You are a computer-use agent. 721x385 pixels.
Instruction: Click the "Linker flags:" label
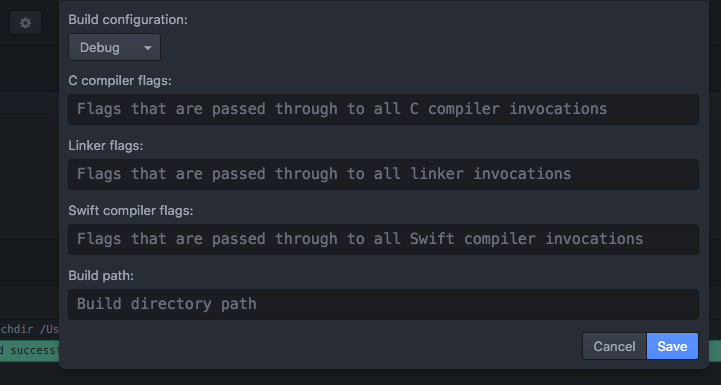[x=106, y=145]
